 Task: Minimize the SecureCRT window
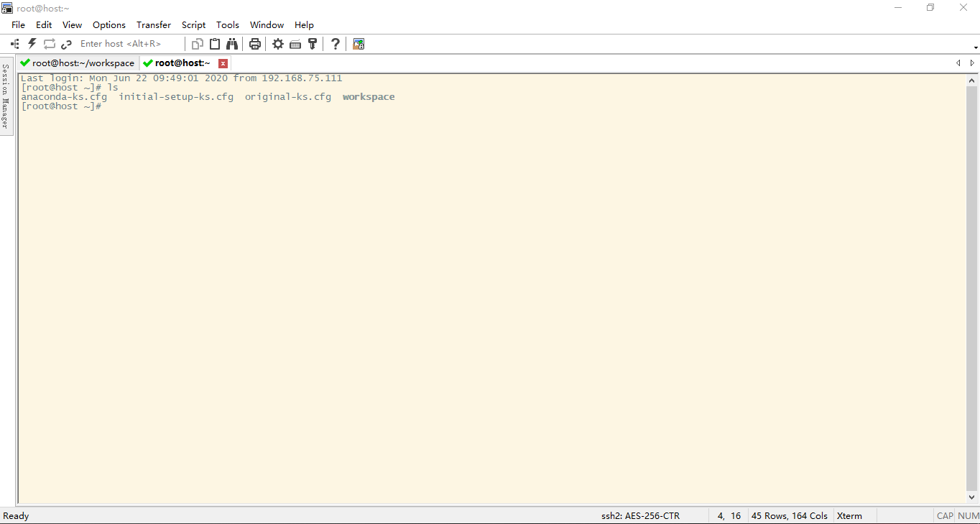[x=898, y=8]
